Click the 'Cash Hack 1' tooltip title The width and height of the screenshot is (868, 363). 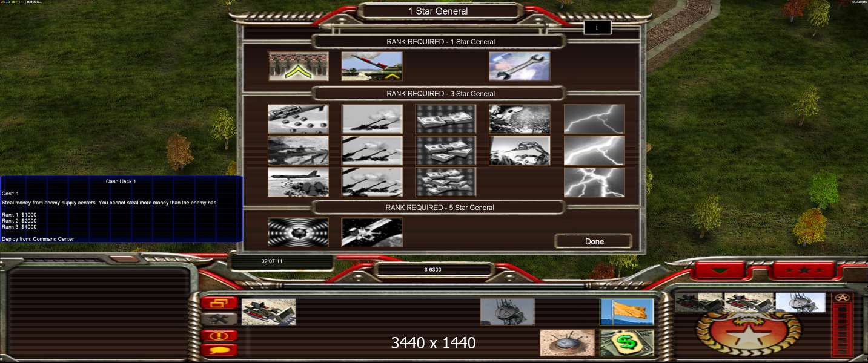click(121, 181)
